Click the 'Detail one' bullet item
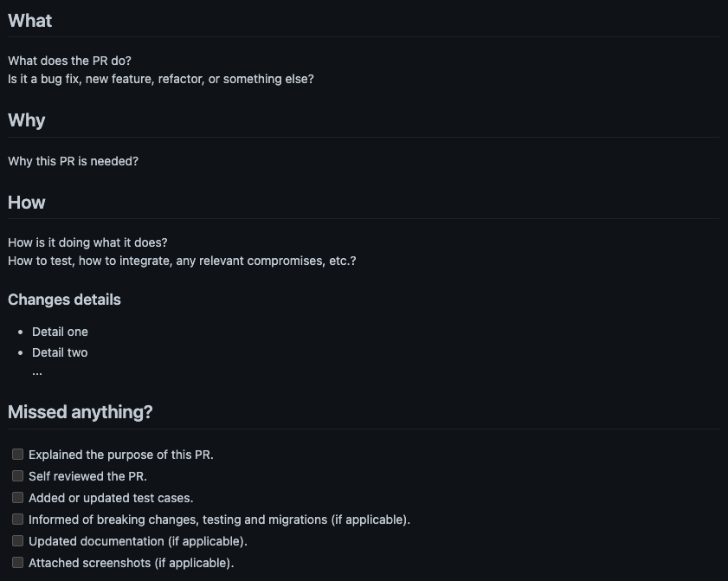The height and width of the screenshot is (581, 728). click(60, 332)
